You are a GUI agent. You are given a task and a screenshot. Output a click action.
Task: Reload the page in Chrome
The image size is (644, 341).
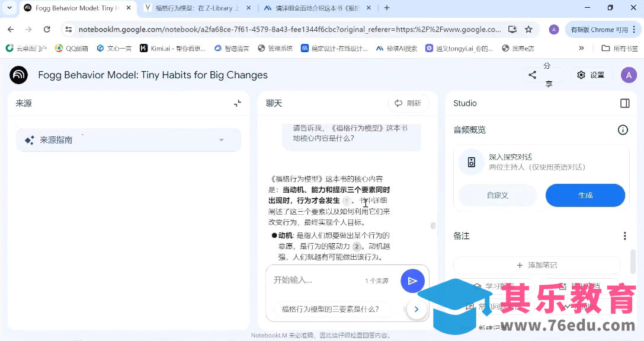[47, 29]
